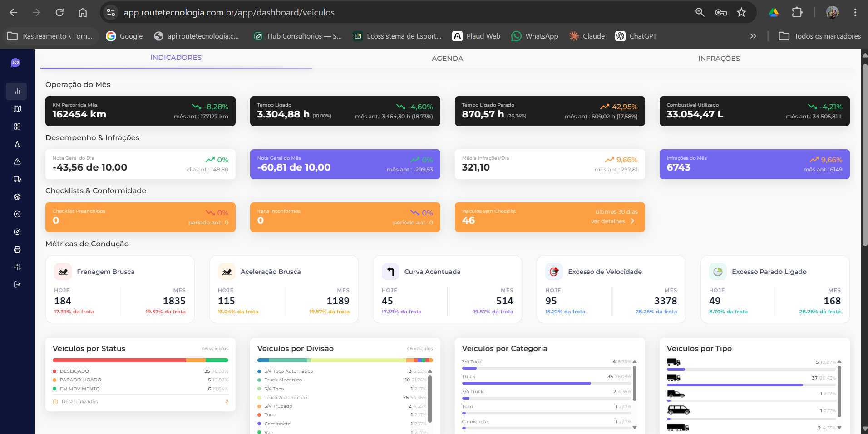Select the DESLIGADO status row

[140, 371]
